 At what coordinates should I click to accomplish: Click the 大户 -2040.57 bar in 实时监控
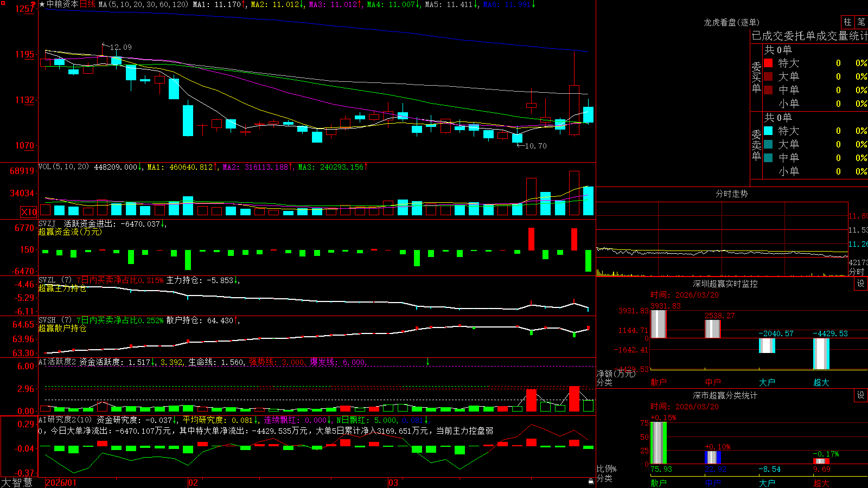[x=767, y=345]
